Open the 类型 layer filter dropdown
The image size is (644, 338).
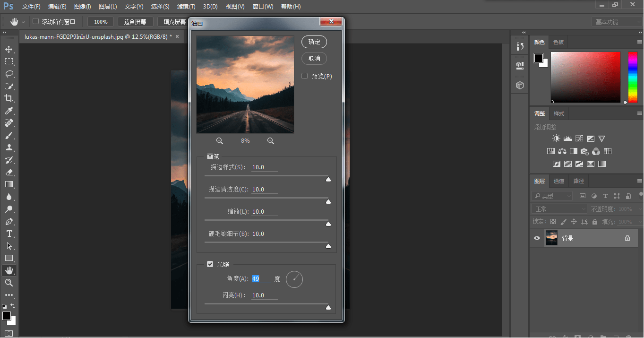(x=552, y=196)
